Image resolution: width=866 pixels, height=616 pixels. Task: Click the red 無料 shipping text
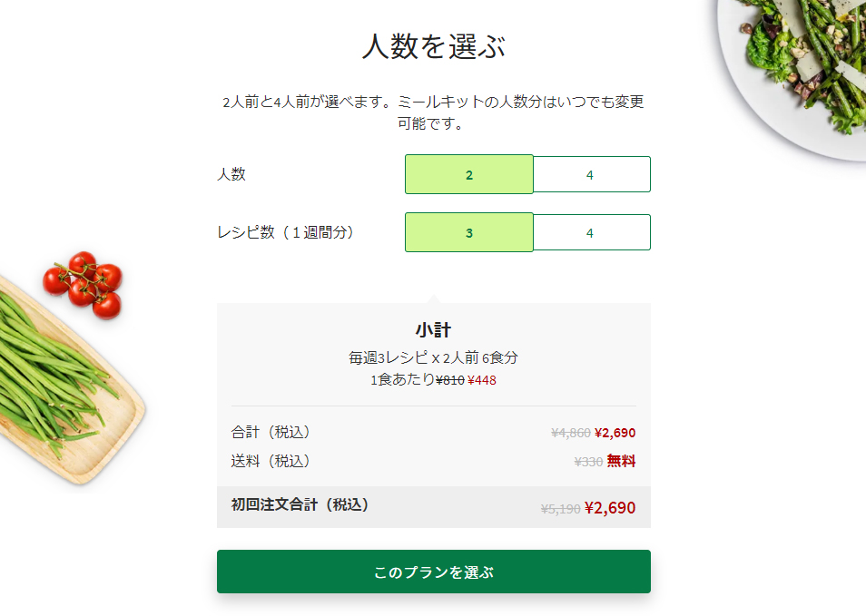click(621, 461)
